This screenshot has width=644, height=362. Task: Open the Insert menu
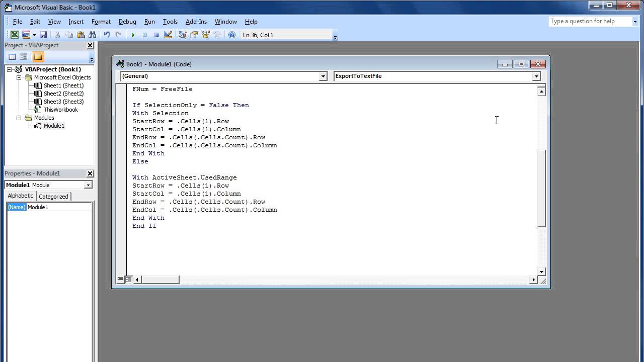76,22
